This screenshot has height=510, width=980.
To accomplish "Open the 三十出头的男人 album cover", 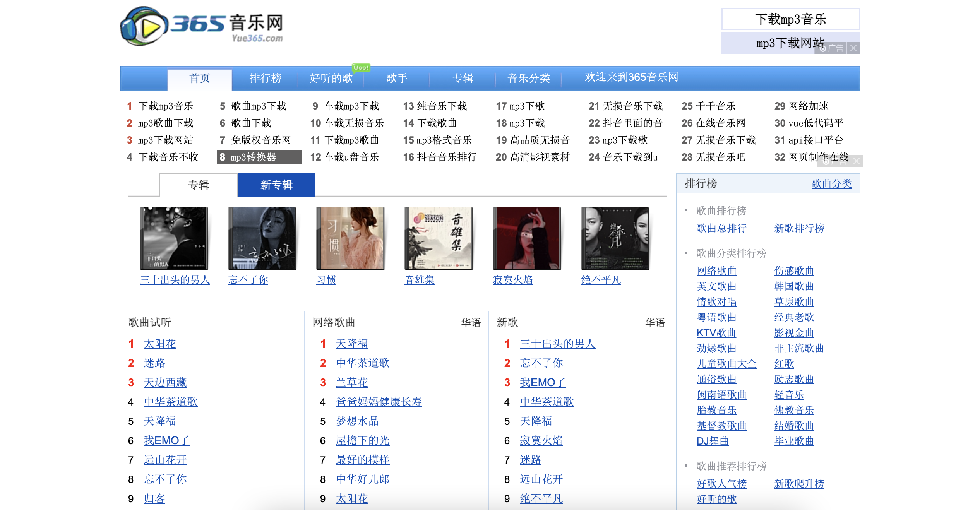I will click(174, 238).
